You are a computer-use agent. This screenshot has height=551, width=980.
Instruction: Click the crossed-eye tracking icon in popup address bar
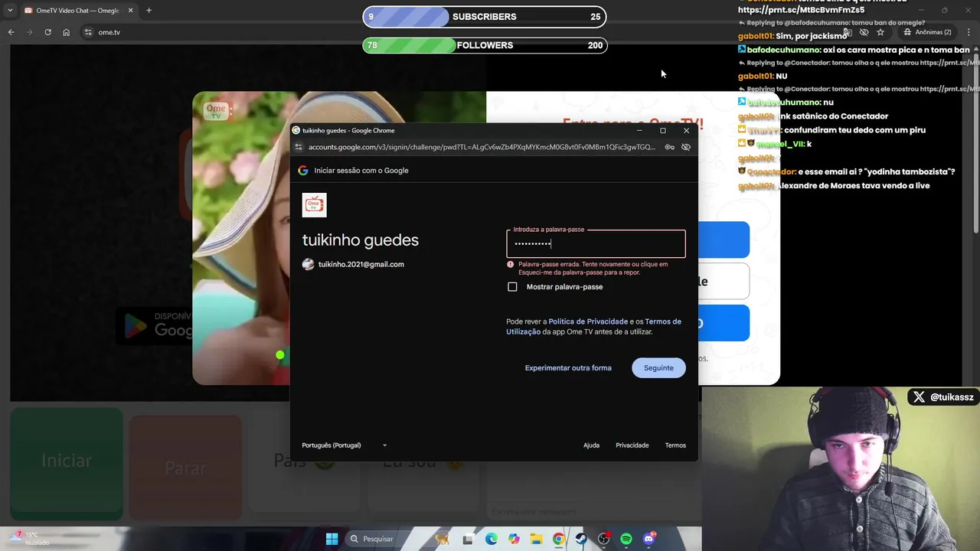click(x=686, y=147)
